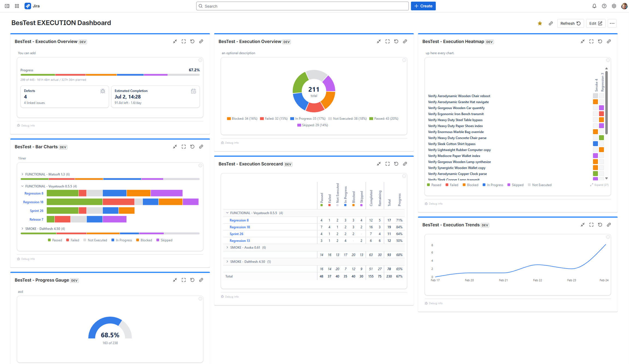This screenshot has height=364, width=629.
Task: Expand Scorecard SMOKE - Asoka 0.61 row
Action: pos(227,248)
